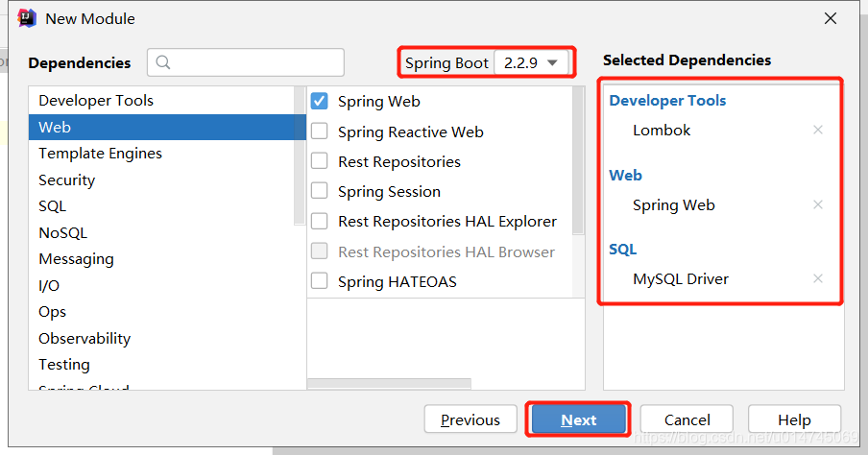Enable the Spring Session dependency
Screen dimensions: 868x455
point(320,191)
